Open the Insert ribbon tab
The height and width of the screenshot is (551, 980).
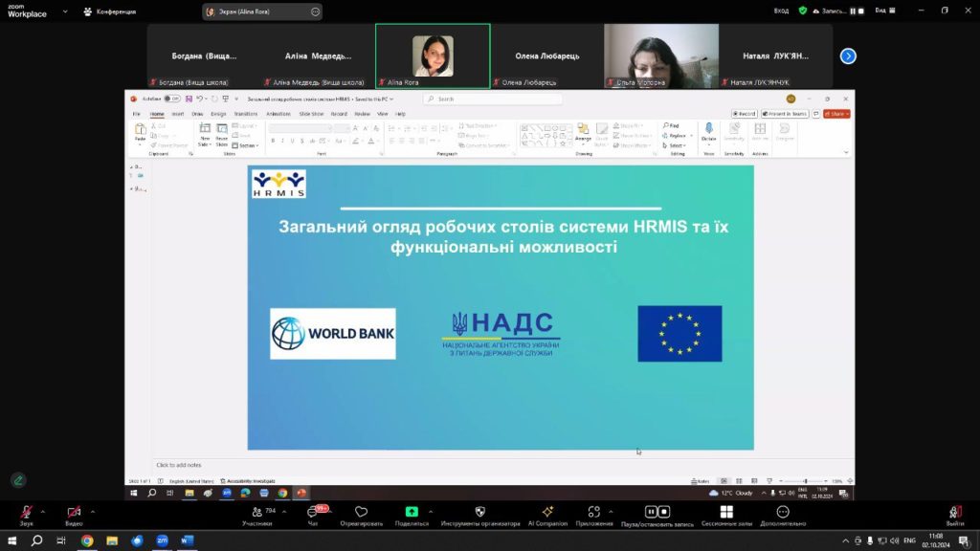tap(177, 114)
